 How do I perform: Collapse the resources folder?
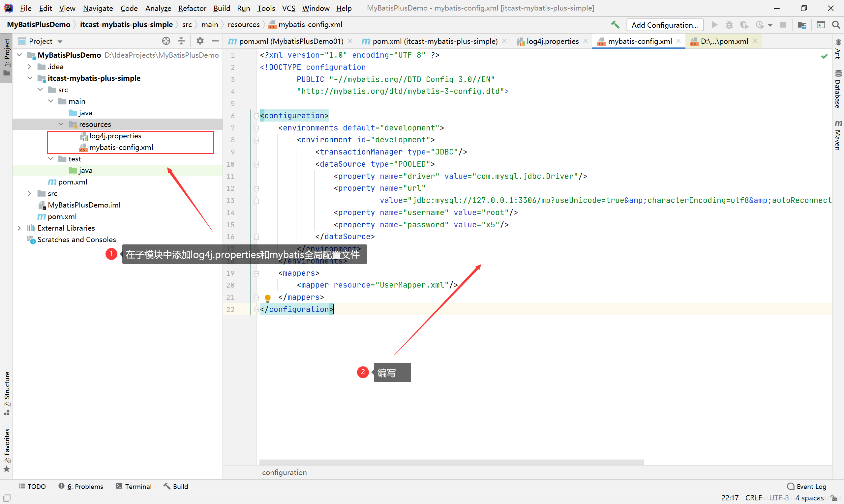61,124
